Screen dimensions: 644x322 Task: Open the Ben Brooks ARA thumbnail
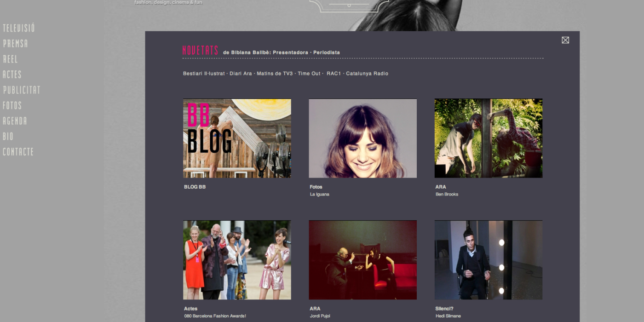click(488, 138)
